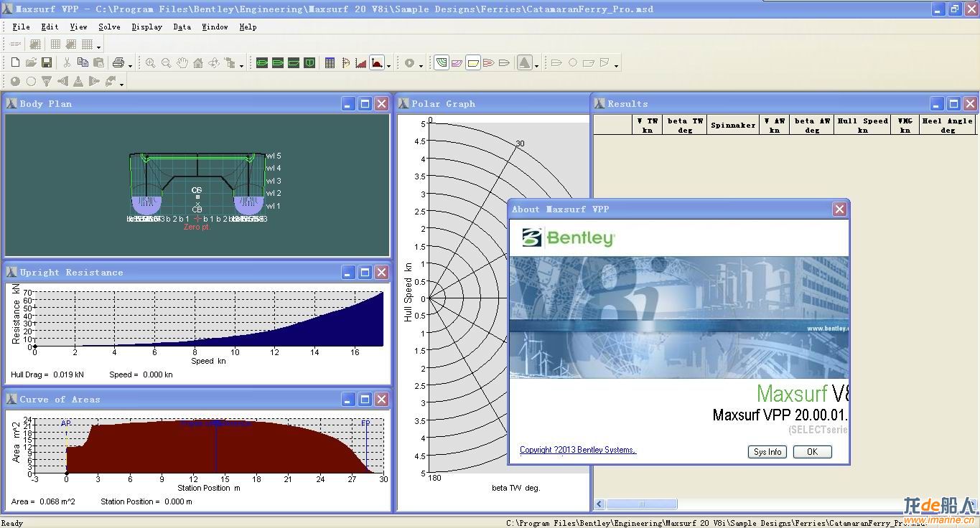
Task: Open the Solve menu
Action: tap(109, 27)
